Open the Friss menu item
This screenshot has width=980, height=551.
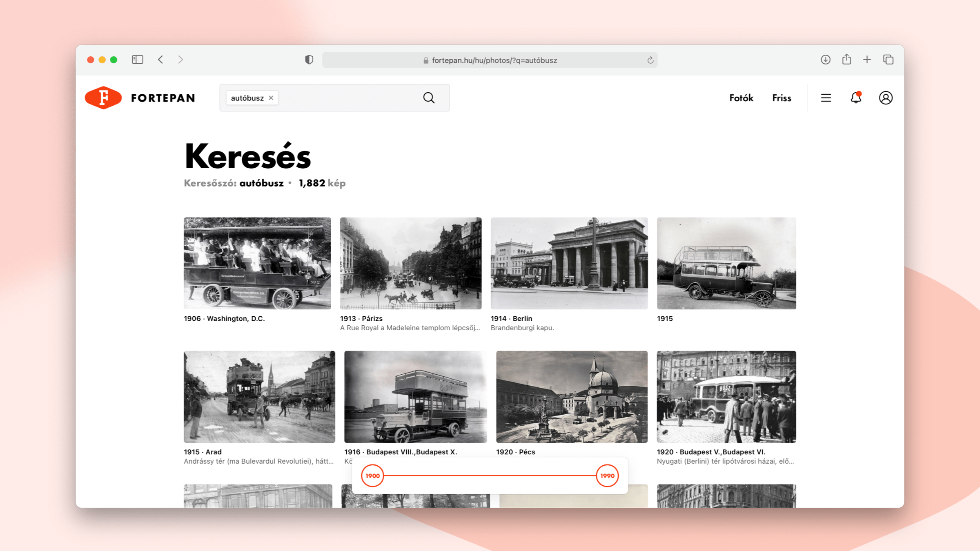coord(782,98)
